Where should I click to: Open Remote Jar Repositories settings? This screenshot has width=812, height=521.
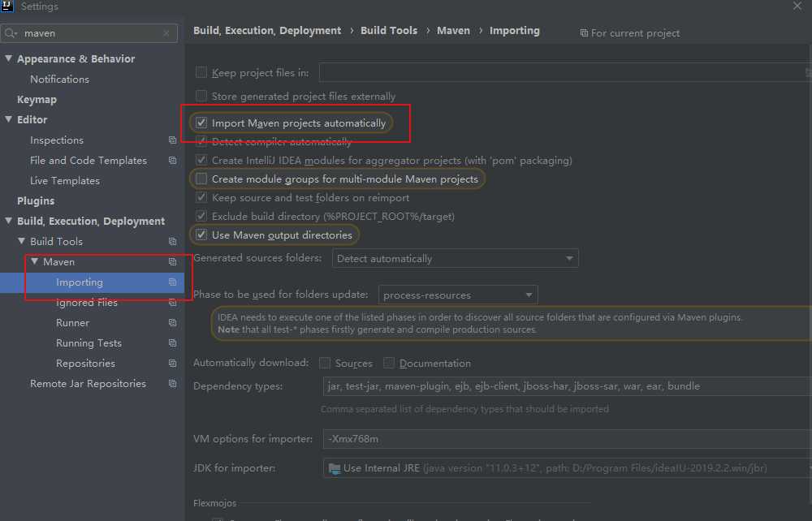tap(88, 383)
